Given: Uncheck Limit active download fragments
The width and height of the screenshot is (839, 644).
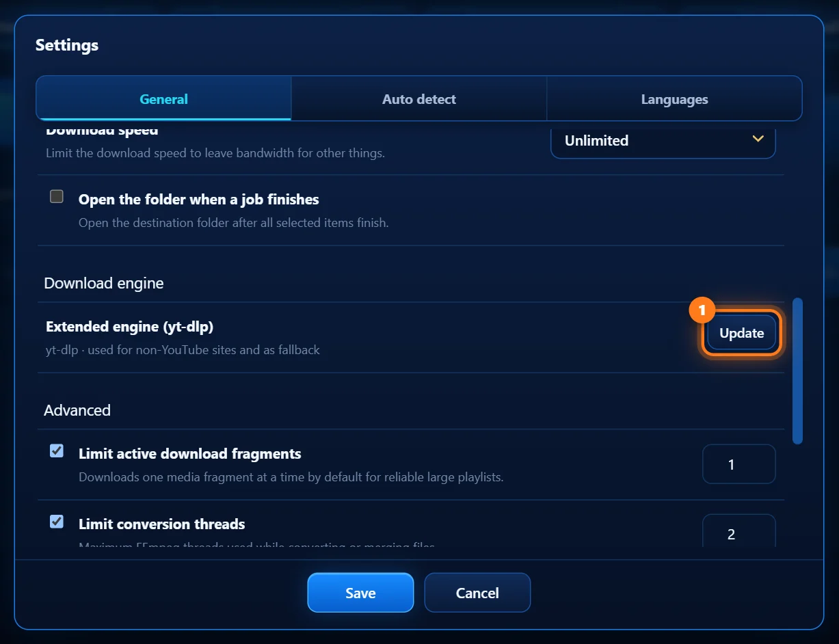Looking at the screenshot, I should (x=57, y=451).
